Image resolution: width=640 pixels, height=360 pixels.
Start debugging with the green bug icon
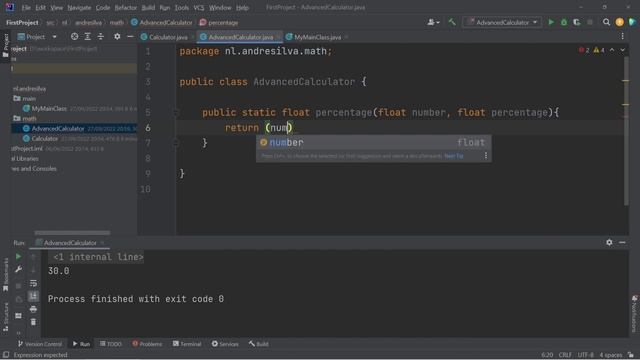(564, 22)
